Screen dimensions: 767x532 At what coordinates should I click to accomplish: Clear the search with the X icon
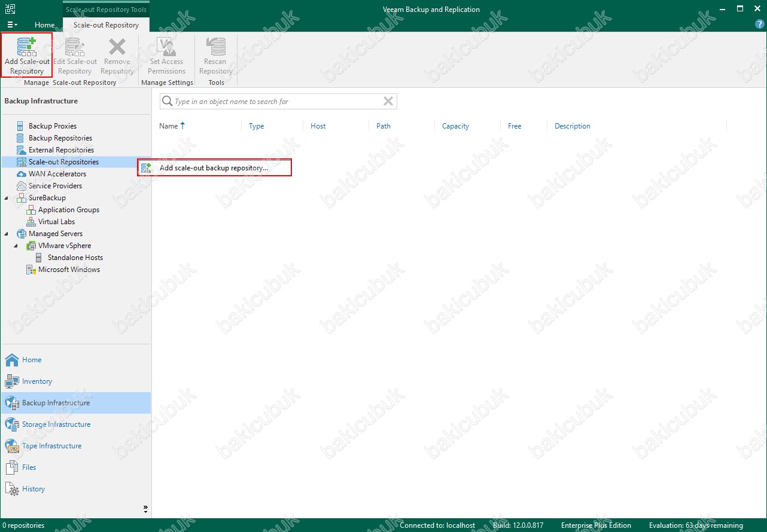(388, 102)
